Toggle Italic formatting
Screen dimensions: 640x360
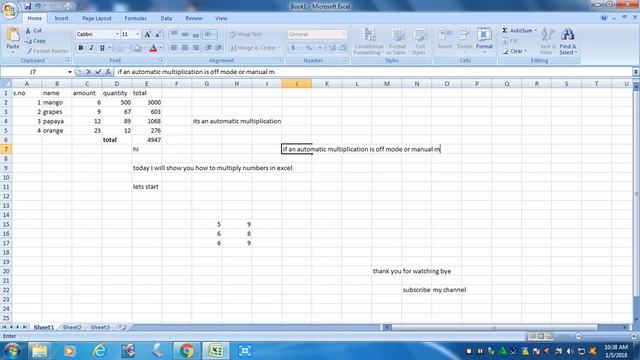tap(91, 48)
